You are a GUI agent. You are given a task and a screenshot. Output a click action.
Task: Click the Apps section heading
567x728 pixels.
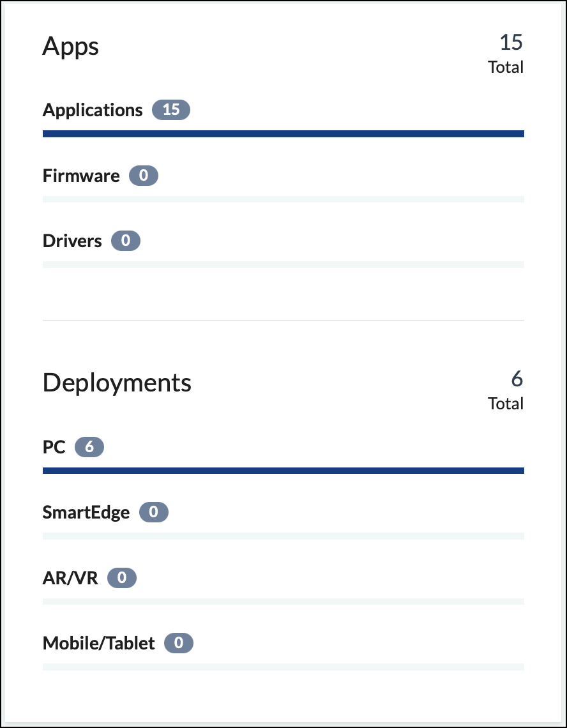(x=71, y=47)
